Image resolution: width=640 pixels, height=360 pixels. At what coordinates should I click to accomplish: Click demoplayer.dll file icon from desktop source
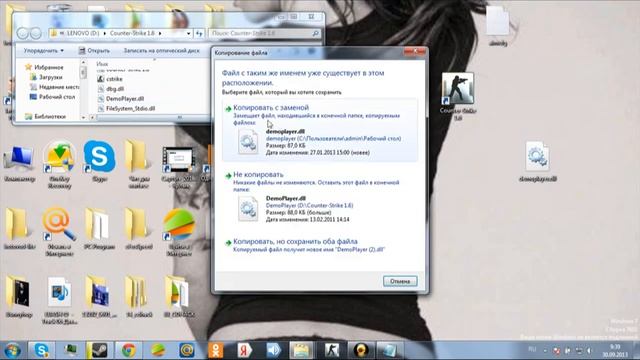[248, 142]
